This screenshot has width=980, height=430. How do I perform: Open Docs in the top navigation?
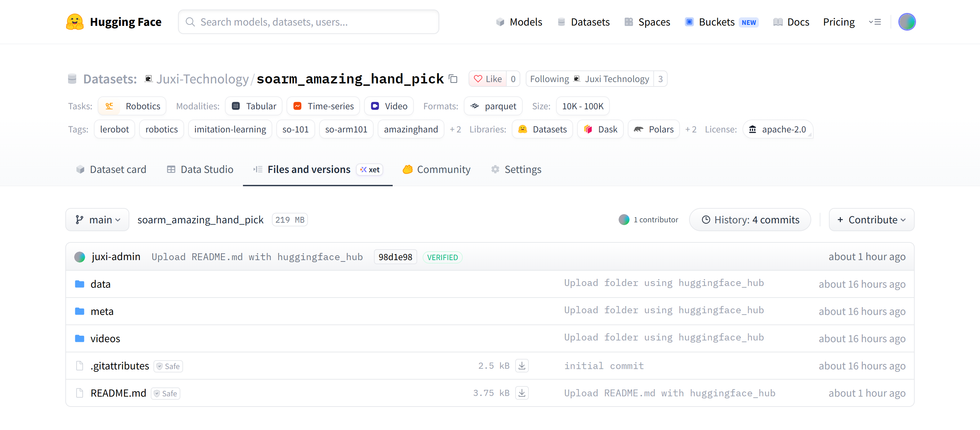click(791, 22)
